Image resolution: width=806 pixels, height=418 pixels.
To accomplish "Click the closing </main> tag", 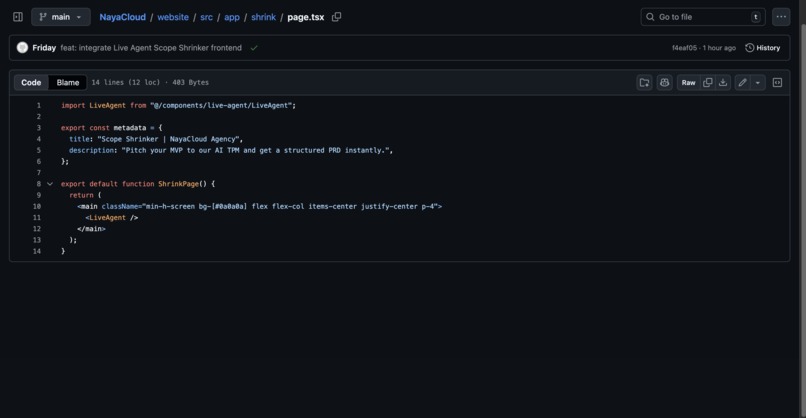I will [x=91, y=229].
